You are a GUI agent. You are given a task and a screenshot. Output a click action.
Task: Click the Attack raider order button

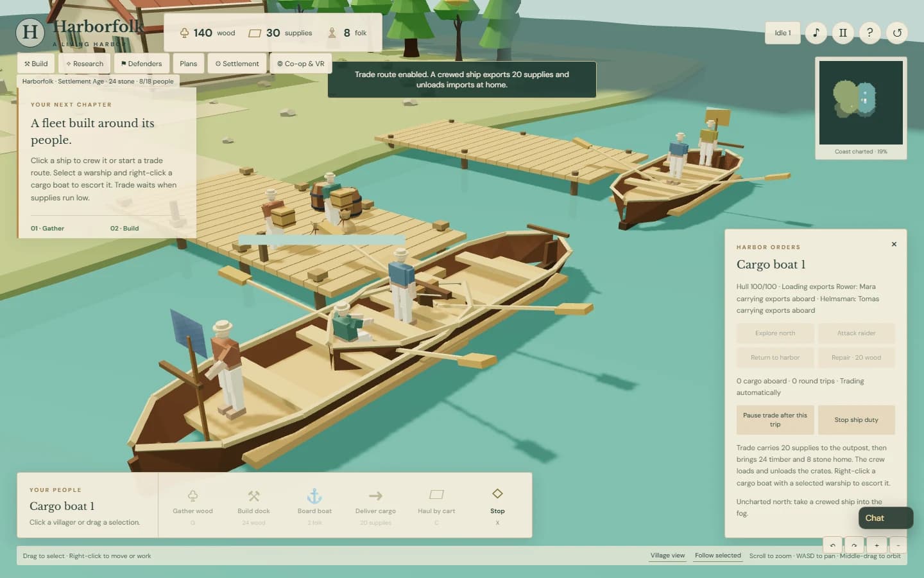coord(856,333)
